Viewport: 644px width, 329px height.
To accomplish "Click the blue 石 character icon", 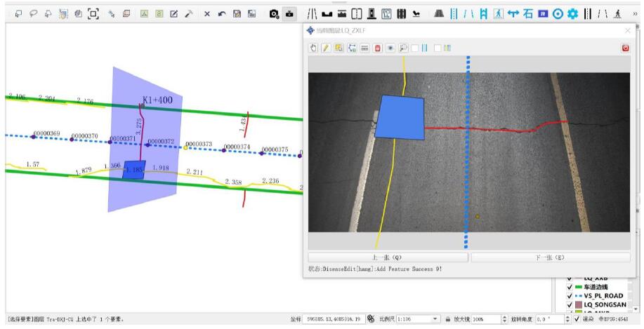I will [528, 14].
